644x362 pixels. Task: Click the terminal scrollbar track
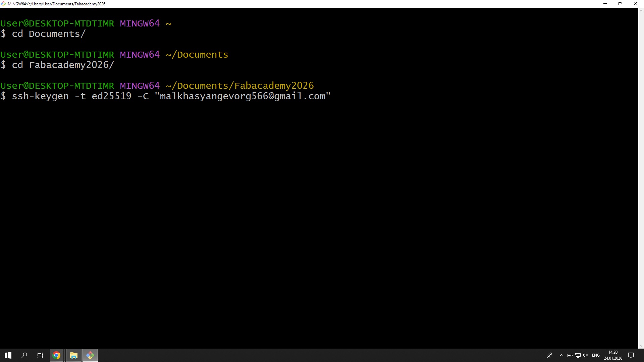[641, 178]
